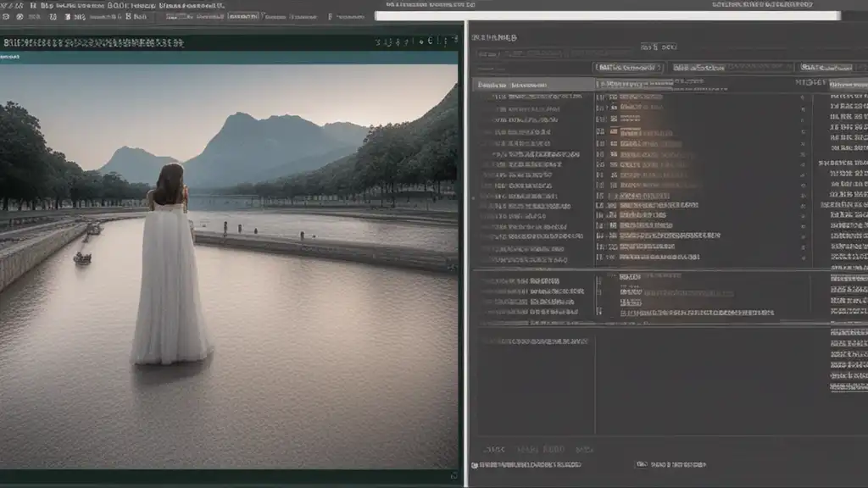Open the first dropdown above the list columns
This screenshot has height=488, width=868.
pyautogui.click(x=628, y=67)
